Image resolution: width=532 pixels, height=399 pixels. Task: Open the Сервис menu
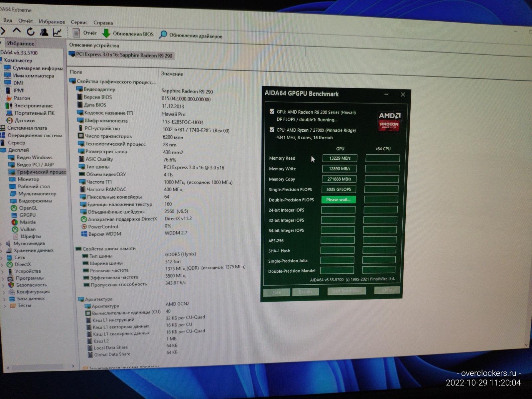[79, 22]
